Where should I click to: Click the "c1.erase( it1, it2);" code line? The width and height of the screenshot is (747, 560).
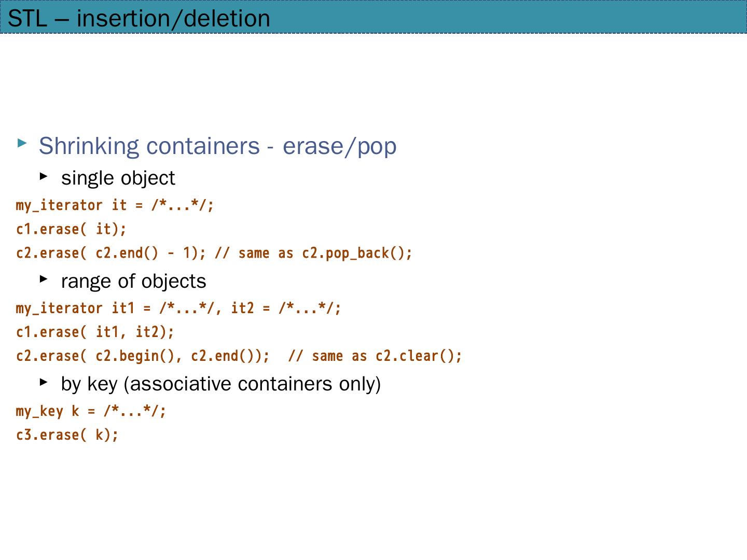pos(95,332)
